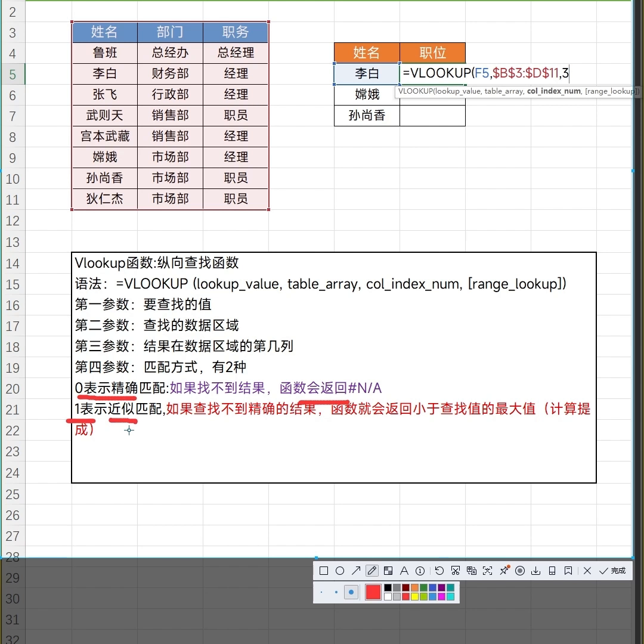The image size is (644, 644).
Task: Click the text 第一参数：要查找的值
Action: [143, 304]
